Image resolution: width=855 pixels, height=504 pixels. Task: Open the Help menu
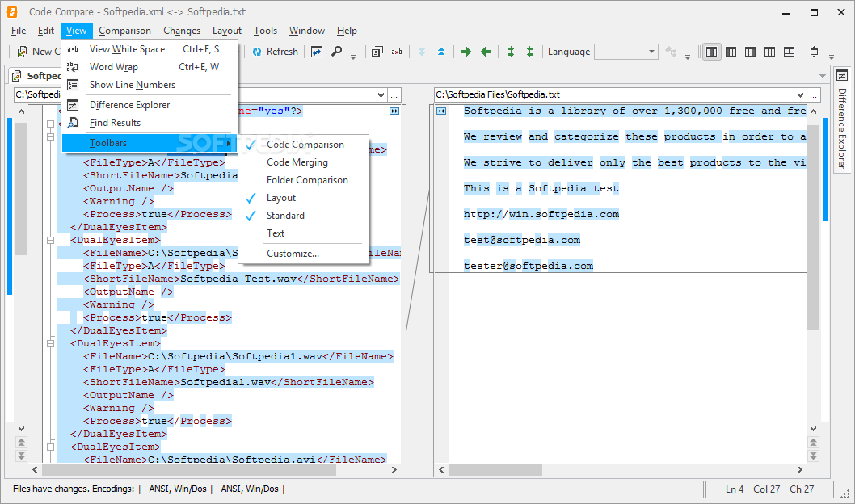(347, 31)
